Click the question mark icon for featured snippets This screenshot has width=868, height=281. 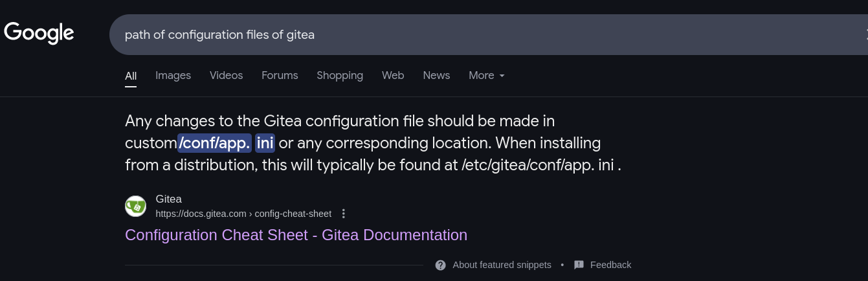441,265
